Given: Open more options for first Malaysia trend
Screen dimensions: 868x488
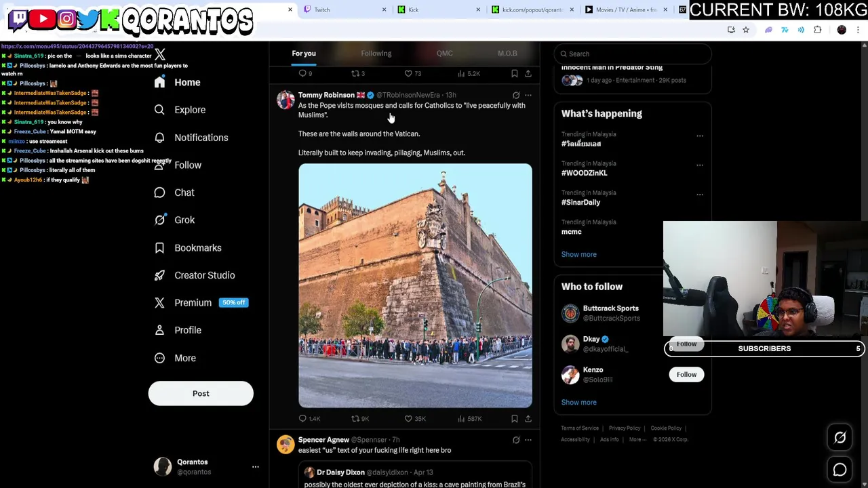Looking at the screenshot, I should coord(700,136).
